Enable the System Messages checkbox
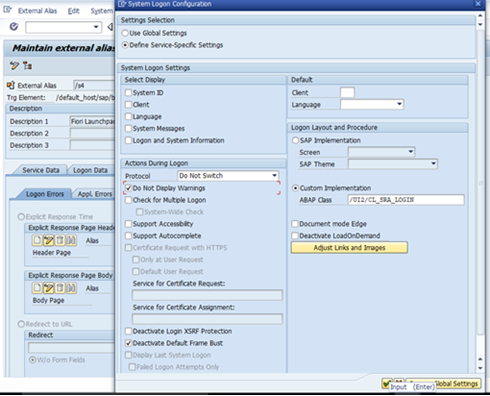 point(128,128)
